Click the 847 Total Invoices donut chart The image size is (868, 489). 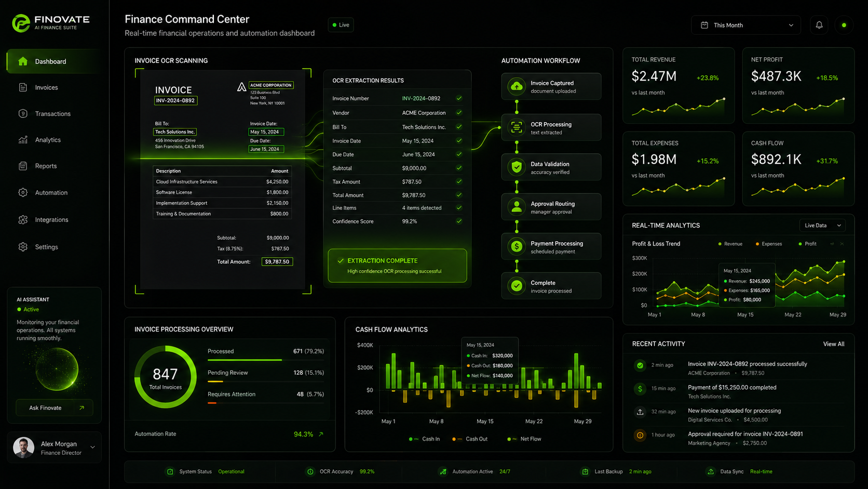166,377
